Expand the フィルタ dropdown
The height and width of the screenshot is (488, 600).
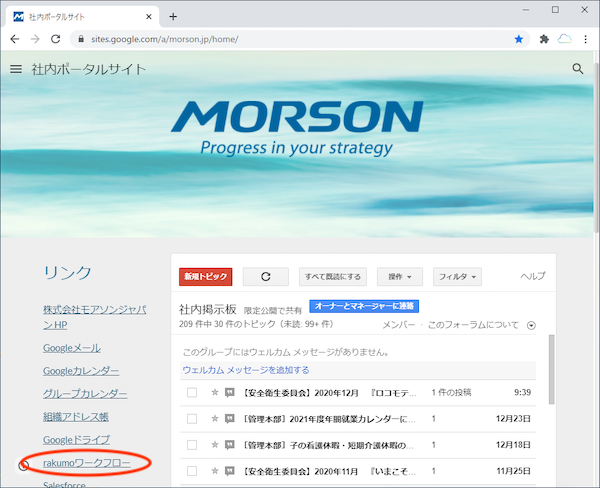459,276
